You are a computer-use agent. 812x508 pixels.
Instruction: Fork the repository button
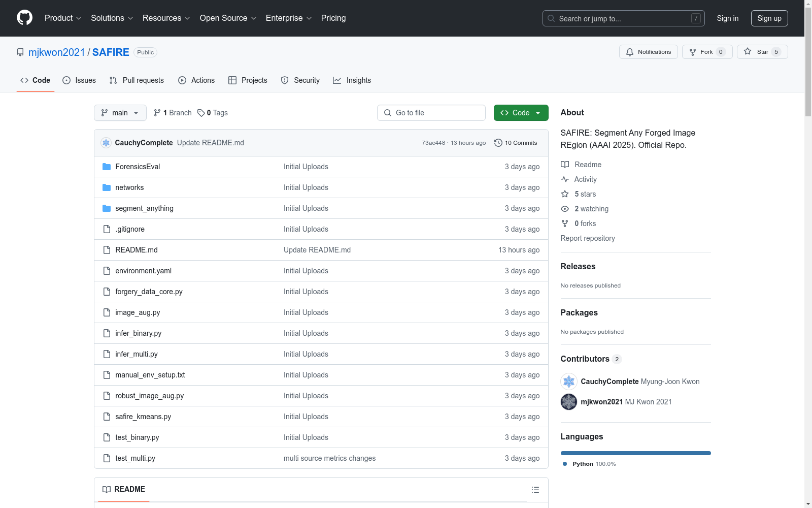pos(707,52)
